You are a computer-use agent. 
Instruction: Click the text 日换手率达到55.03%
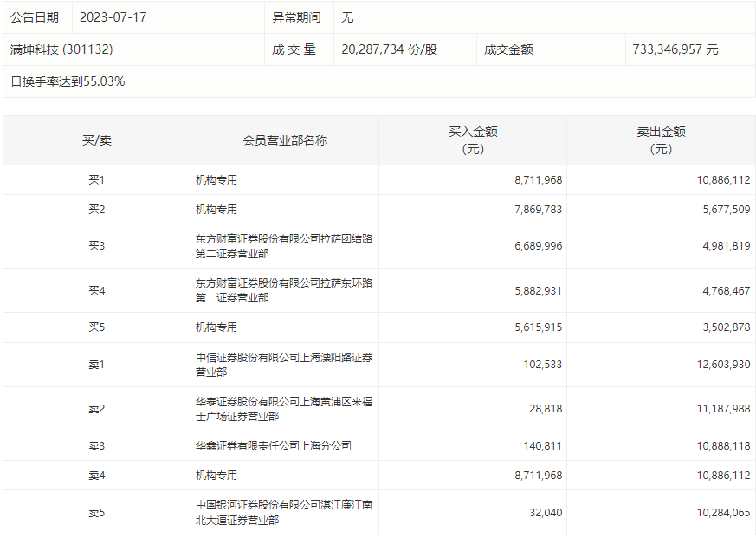pos(68,81)
